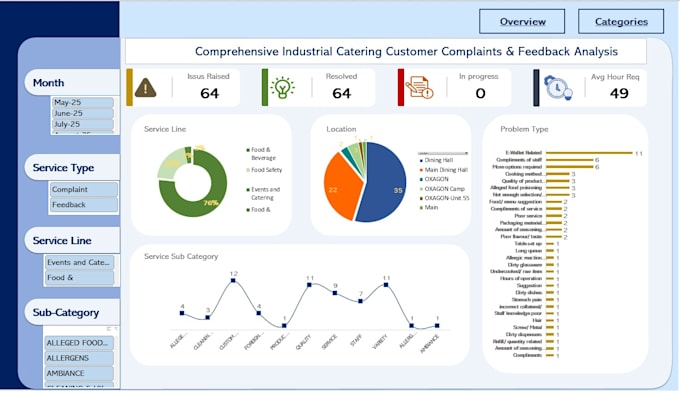This screenshot has width=680, height=395.
Task: Select the Poor service bar
Action: click(554, 215)
